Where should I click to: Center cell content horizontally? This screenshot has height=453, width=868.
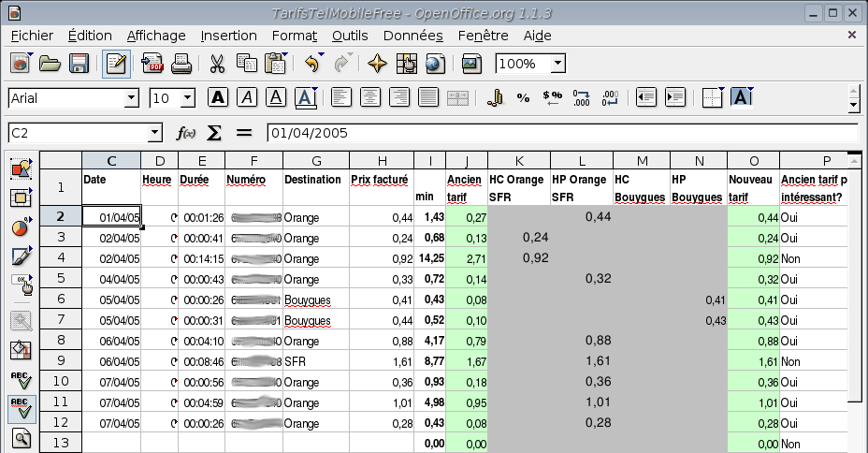click(369, 98)
